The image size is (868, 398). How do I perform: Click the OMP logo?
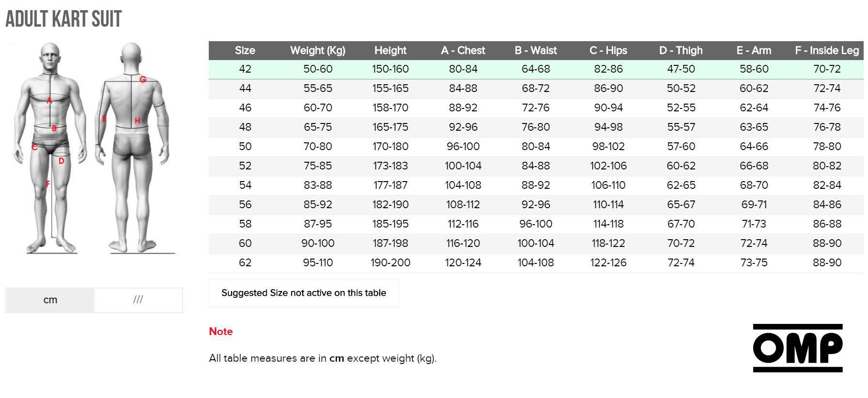[798, 348]
